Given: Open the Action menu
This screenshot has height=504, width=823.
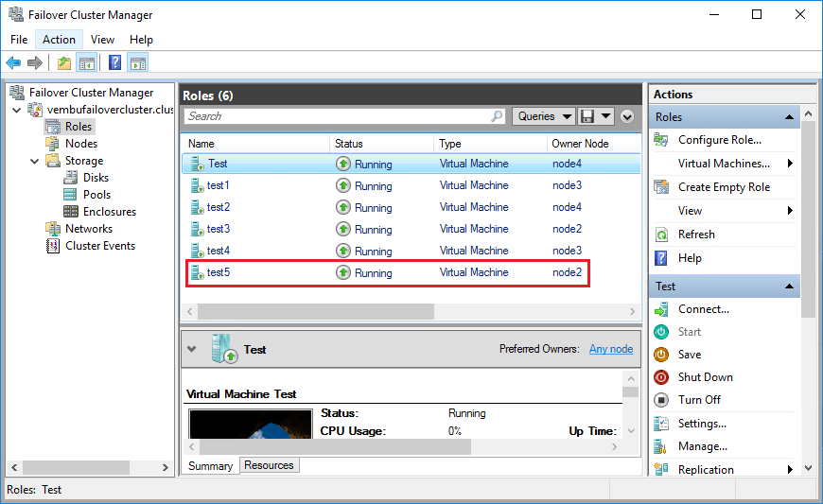Looking at the screenshot, I should [59, 40].
